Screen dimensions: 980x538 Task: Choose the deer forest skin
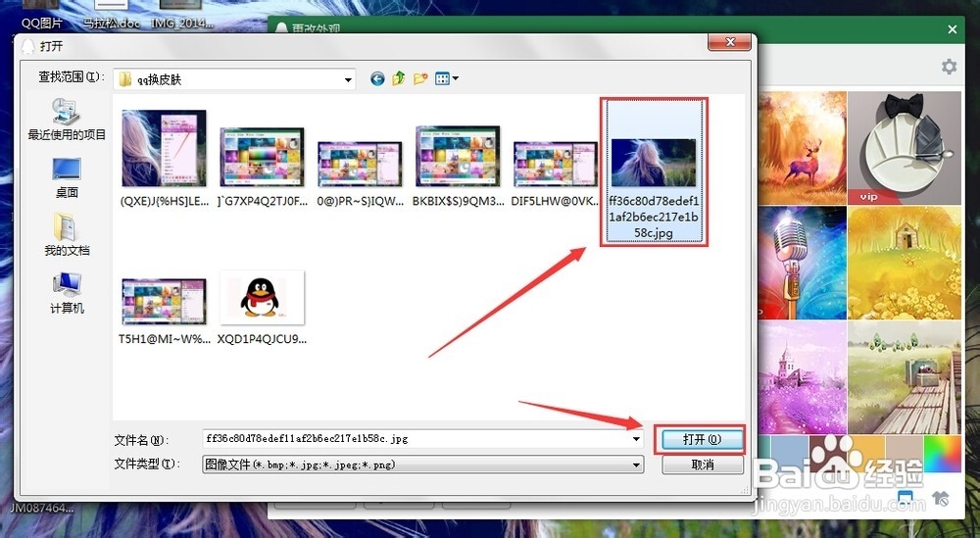[x=803, y=148]
